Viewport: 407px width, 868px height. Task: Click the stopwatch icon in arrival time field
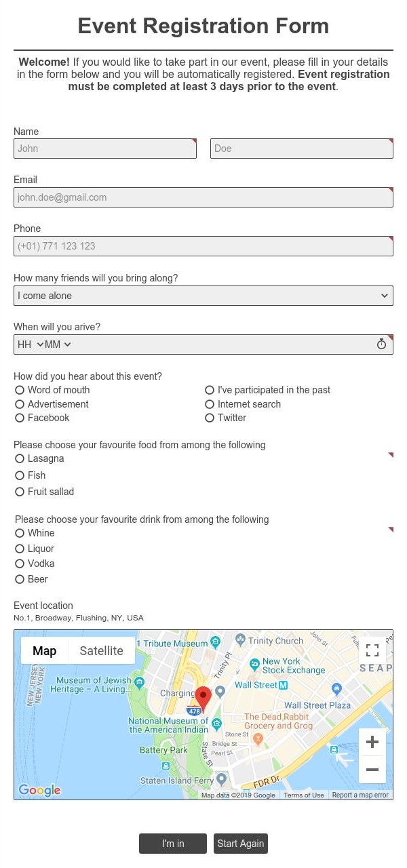tap(381, 344)
